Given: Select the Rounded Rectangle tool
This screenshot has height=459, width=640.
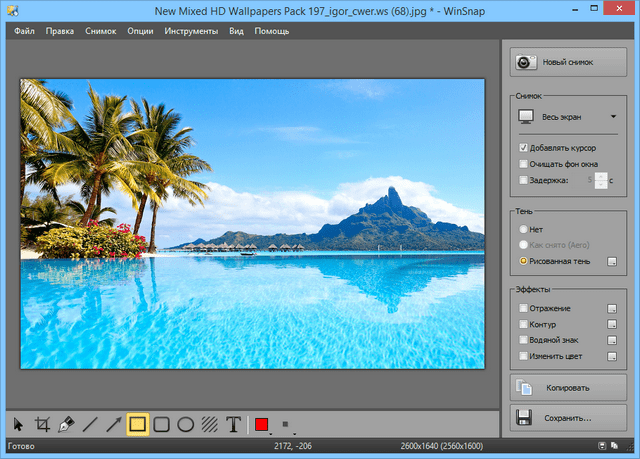Looking at the screenshot, I should (162, 424).
